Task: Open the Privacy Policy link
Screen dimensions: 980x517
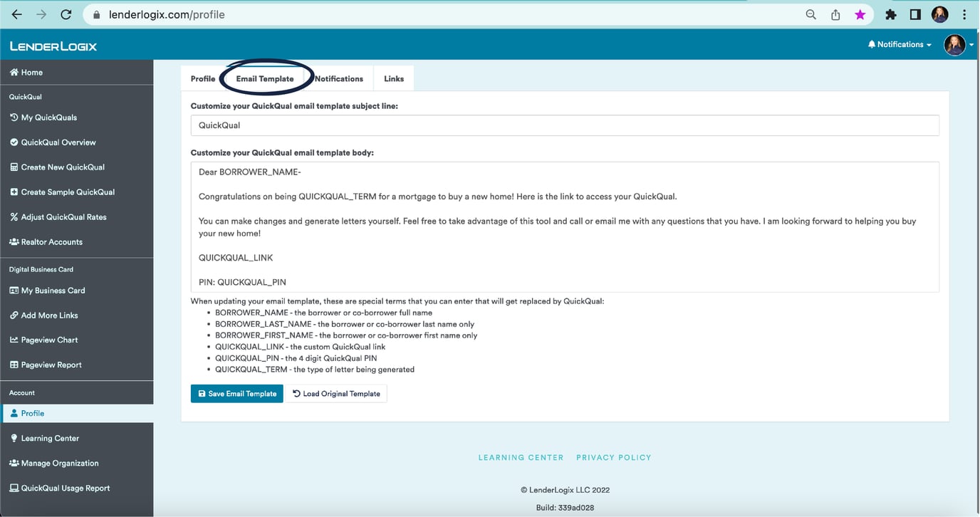Action: [613, 457]
